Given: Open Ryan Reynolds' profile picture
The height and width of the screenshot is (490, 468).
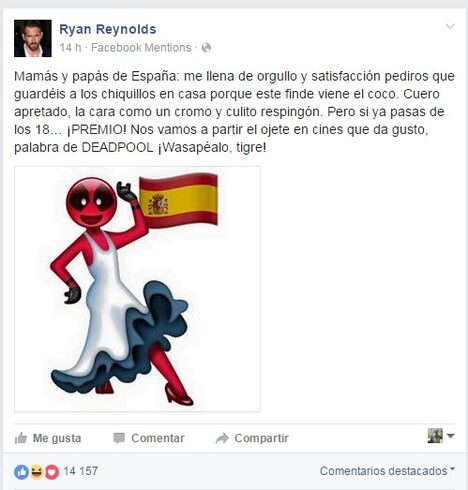Looking at the screenshot, I should 33,38.
